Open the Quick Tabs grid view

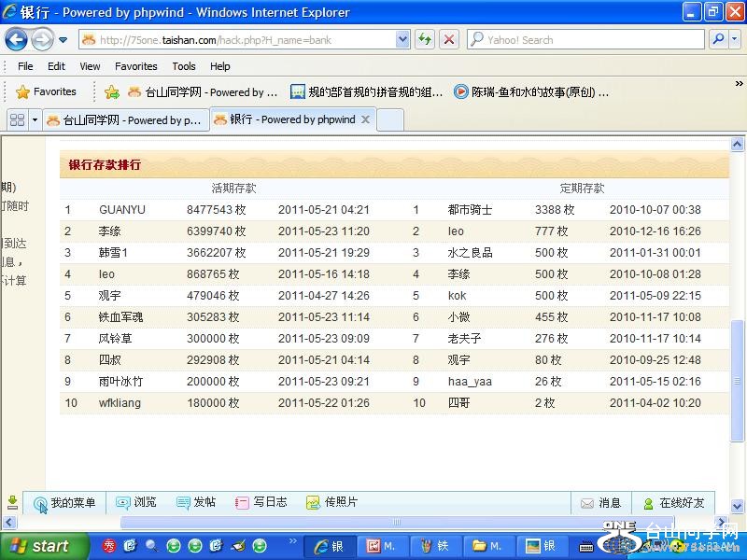[16, 119]
